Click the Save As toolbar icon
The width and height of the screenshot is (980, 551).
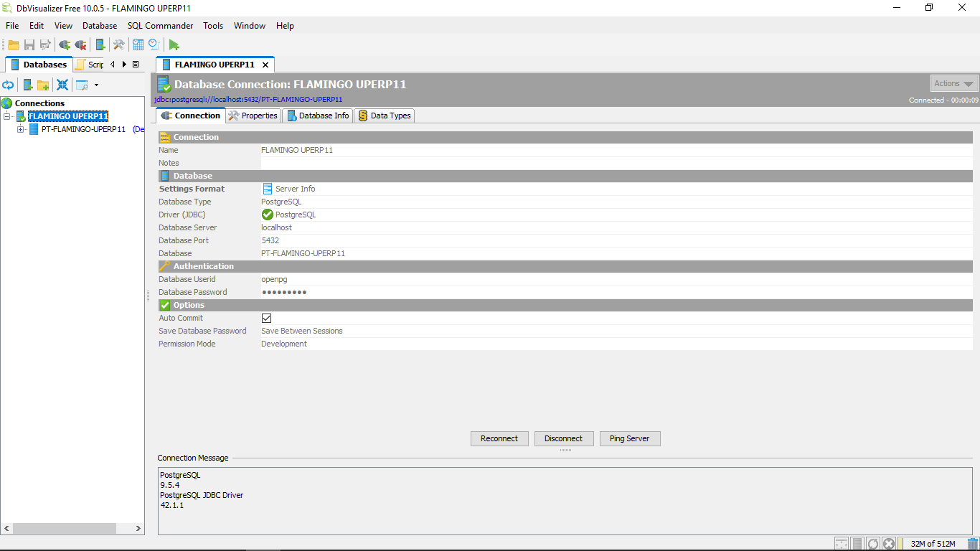tap(45, 44)
